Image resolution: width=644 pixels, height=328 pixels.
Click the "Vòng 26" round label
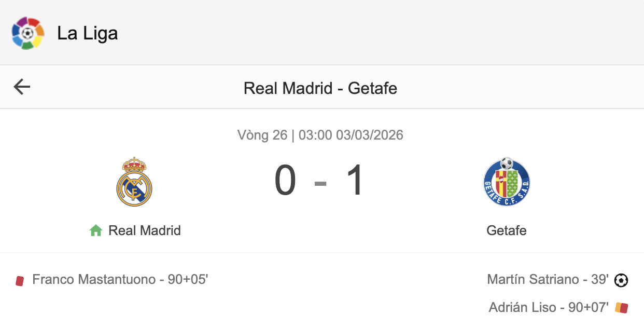pyautogui.click(x=262, y=135)
